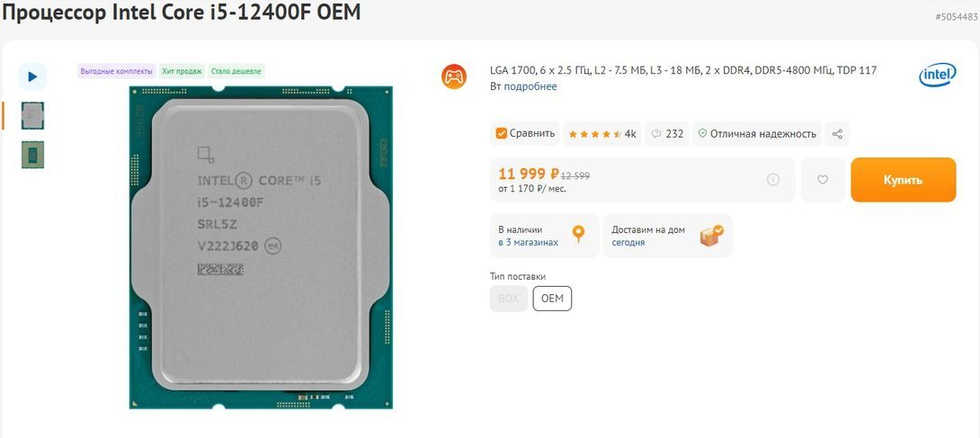Select the second CPU bottom-view thumbnail
Screen dimensions: 980x438
pyautogui.click(x=32, y=155)
